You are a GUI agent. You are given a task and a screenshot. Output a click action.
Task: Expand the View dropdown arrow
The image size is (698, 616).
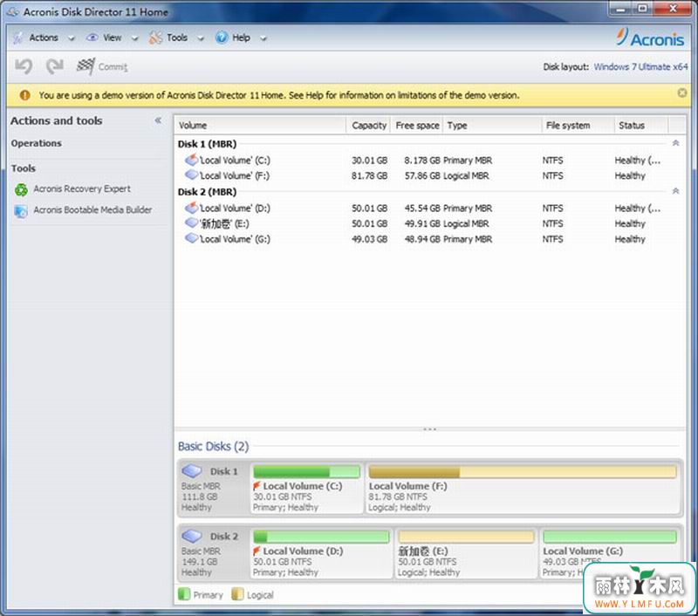coord(135,38)
